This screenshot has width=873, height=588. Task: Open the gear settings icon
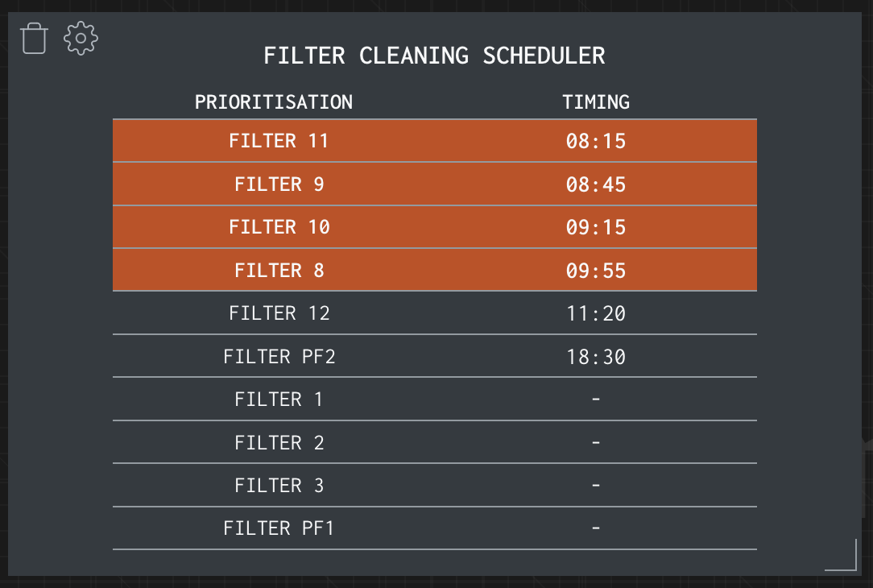point(81,39)
